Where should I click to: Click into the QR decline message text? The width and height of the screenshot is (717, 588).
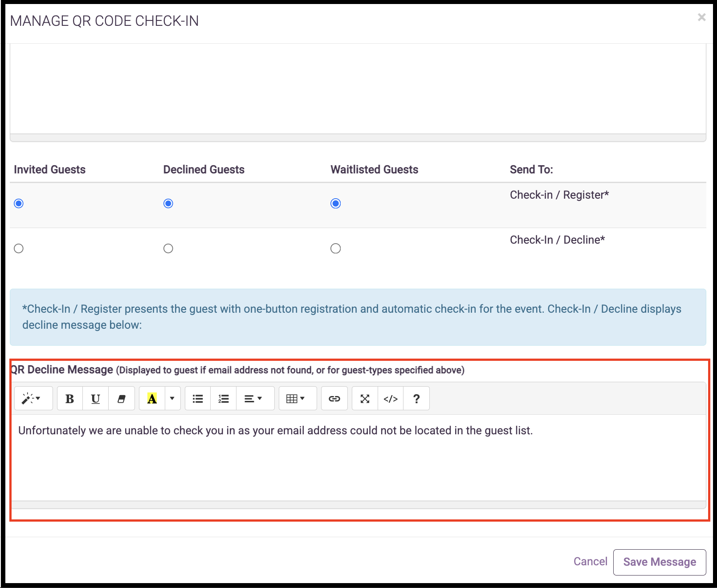[x=275, y=431]
